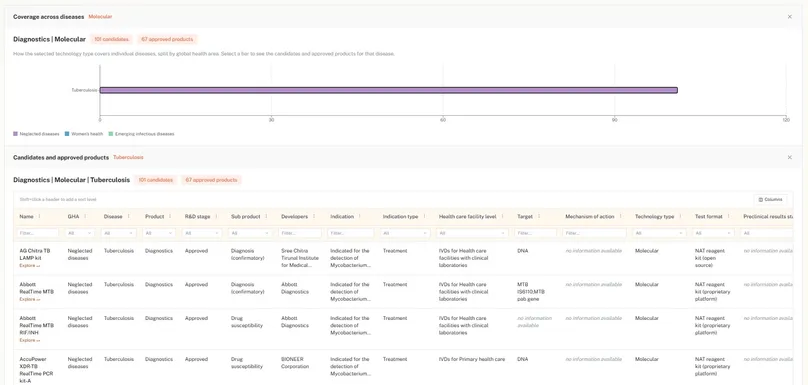Viewport: 808px width, 385px height.
Task: Toggle the Women's health legend swatch
Action: (x=67, y=134)
